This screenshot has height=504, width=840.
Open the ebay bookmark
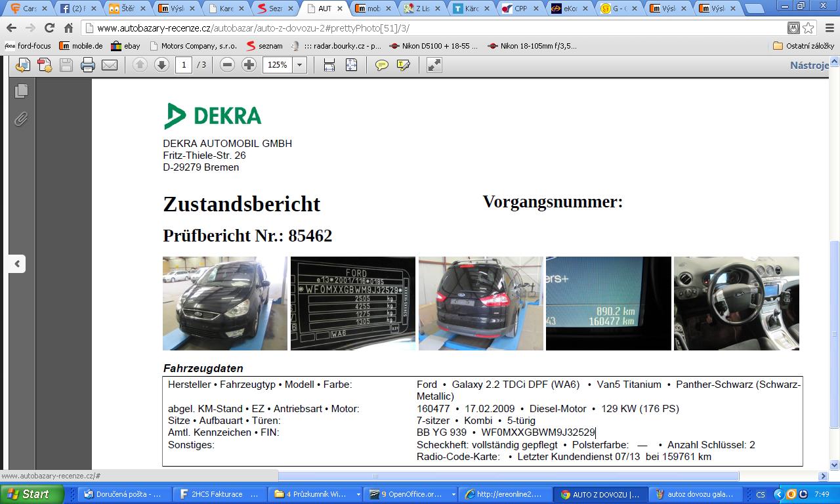tap(125, 46)
